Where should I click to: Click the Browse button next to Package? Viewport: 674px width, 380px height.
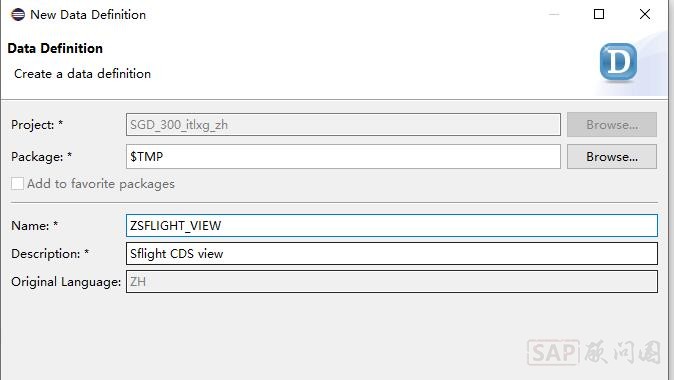[612, 156]
